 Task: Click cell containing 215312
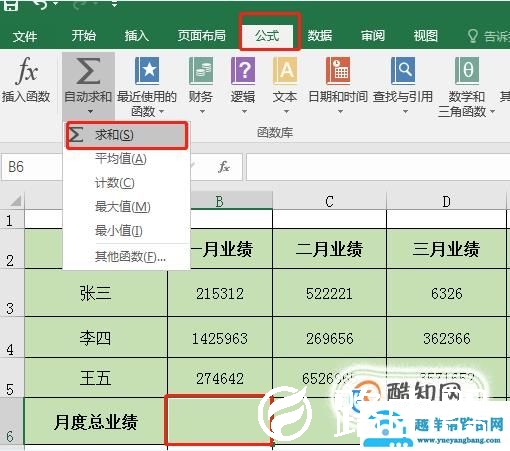point(220,293)
